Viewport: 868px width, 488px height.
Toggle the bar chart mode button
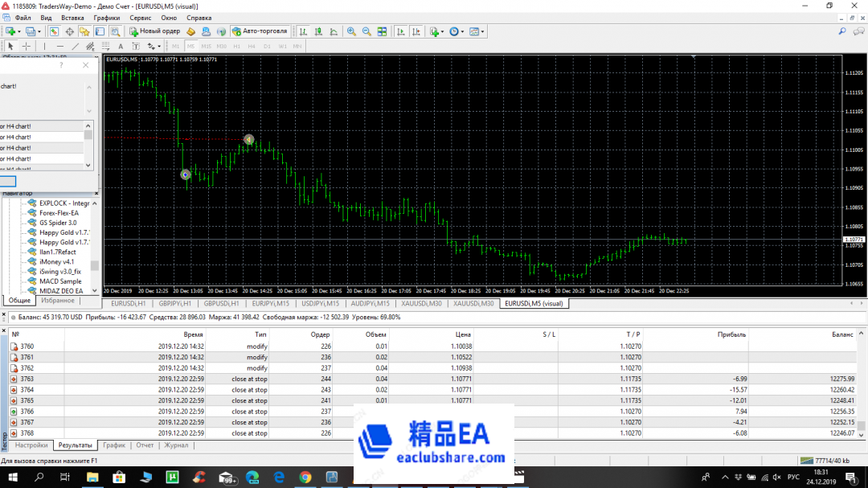303,31
